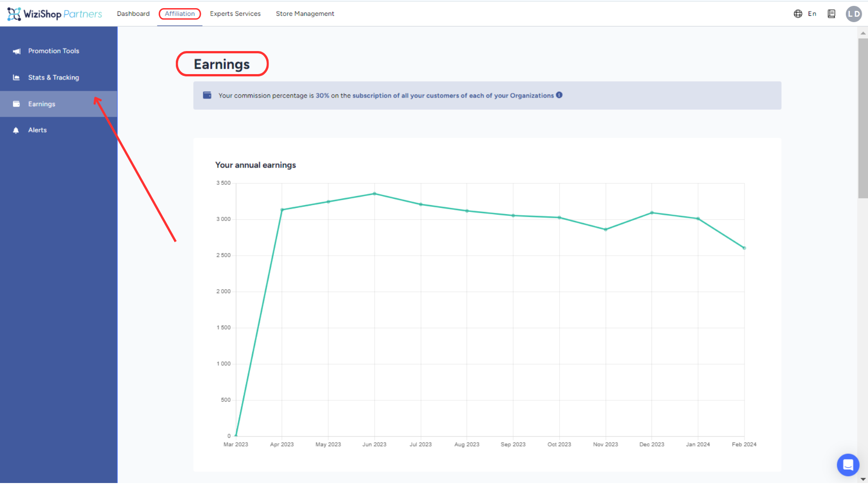The height and width of the screenshot is (488, 868).
Task: Click the scrollbar up arrow
Action: point(863,33)
